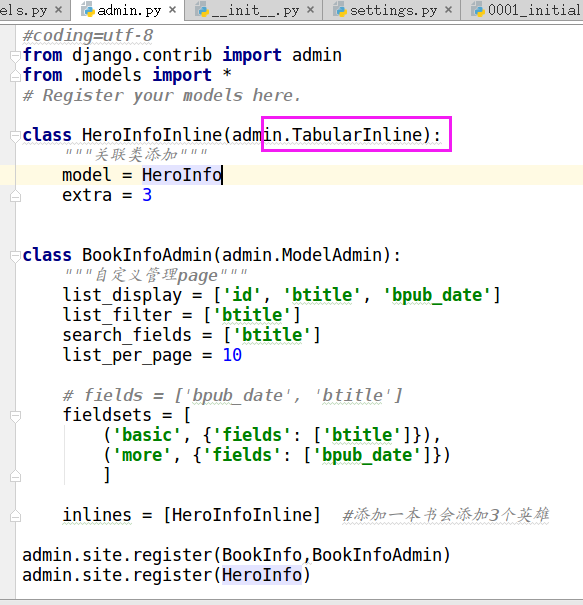Click 'BookInfoAdmin' in the register call
The image size is (583, 605).
click(377, 555)
